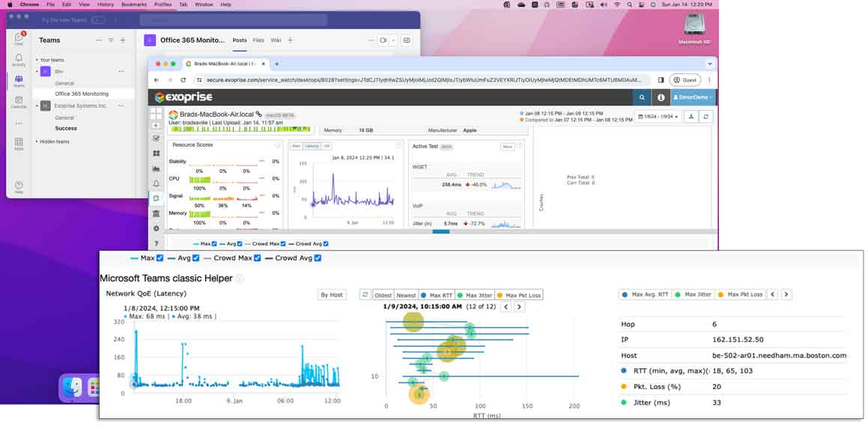
Task: Switch on the Try the new Teams toggle
Action: click(x=98, y=20)
